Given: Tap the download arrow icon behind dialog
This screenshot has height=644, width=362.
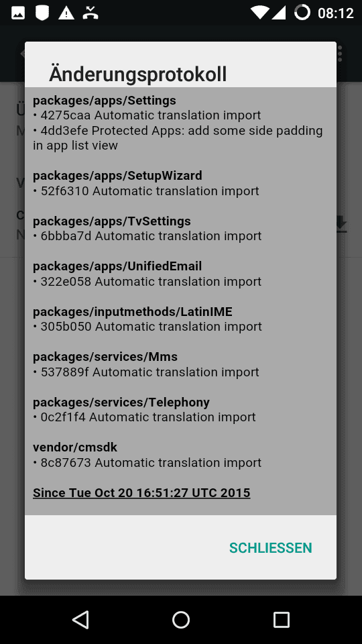Looking at the screenshot, I should coord(341,224).
